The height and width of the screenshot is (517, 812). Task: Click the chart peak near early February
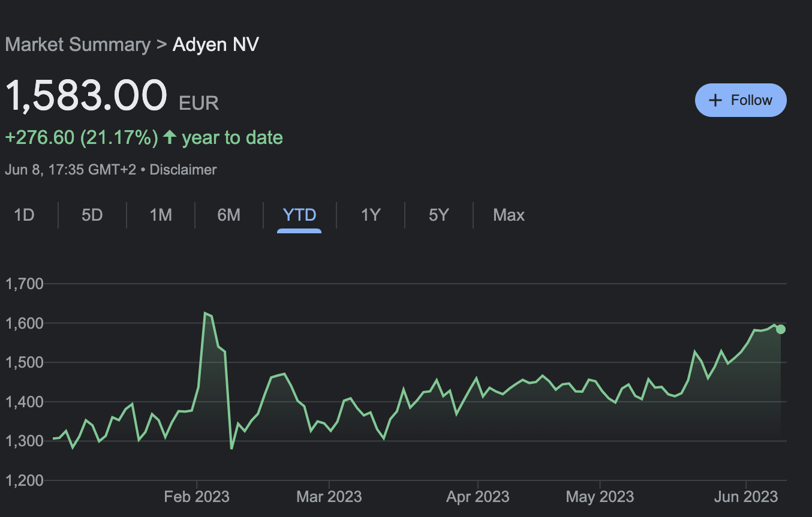(x=205, y=313)
